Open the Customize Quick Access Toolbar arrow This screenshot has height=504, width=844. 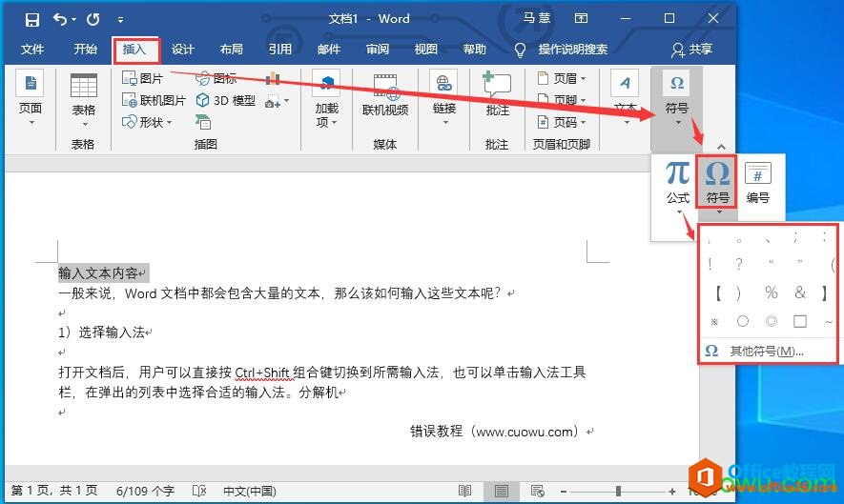pyautogui.click(x=120, y=20)
